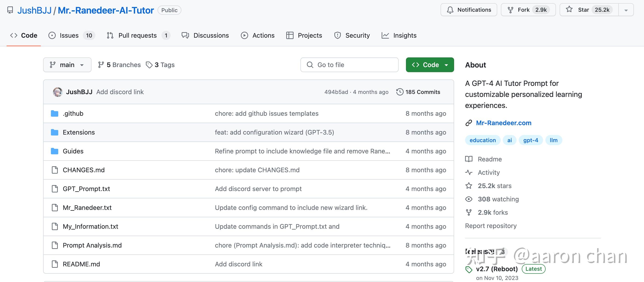Click the Security shield icon

(337, 36)
